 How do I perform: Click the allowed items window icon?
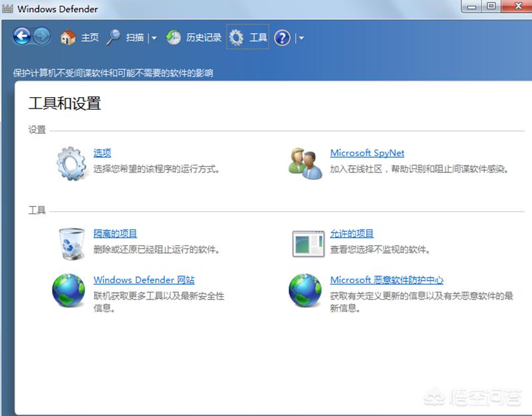308,244
